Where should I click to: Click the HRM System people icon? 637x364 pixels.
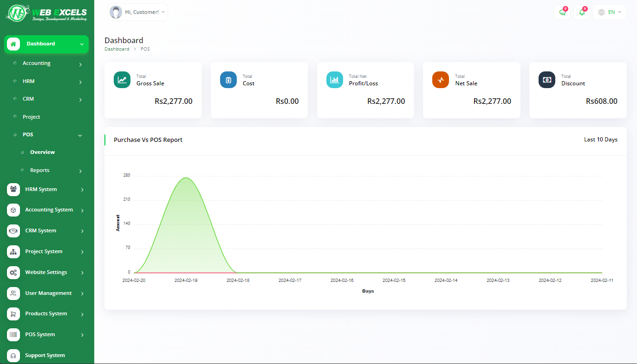(13, 189)
